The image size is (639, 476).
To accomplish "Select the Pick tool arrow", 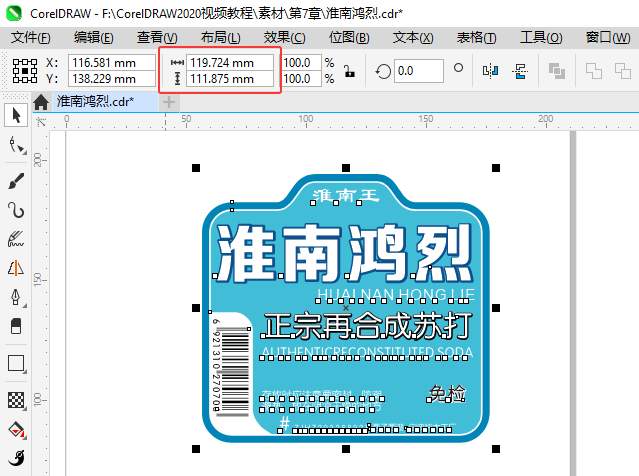I will [16, 115].
